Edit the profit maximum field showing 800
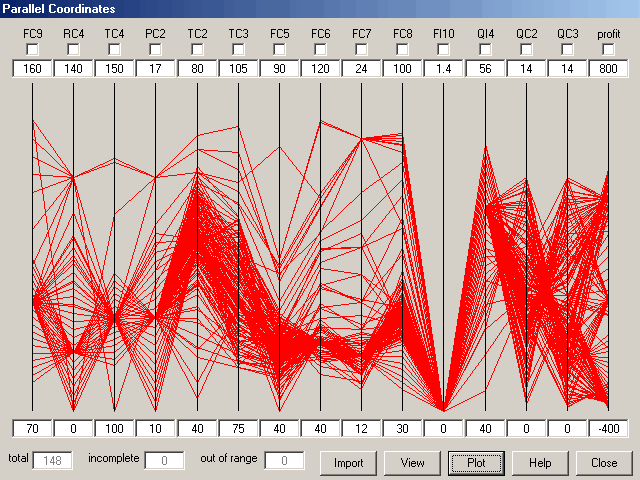Screen dimensions: 640x480 point(608,69)
